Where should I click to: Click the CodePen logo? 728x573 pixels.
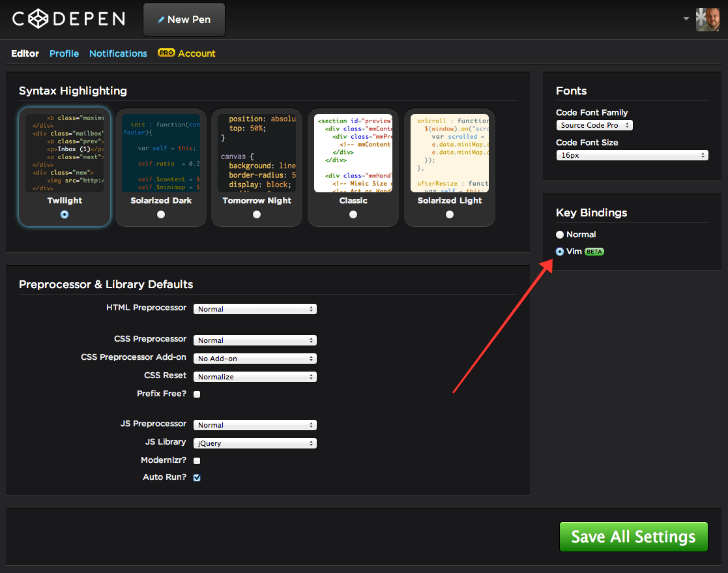tap(67, 18)
